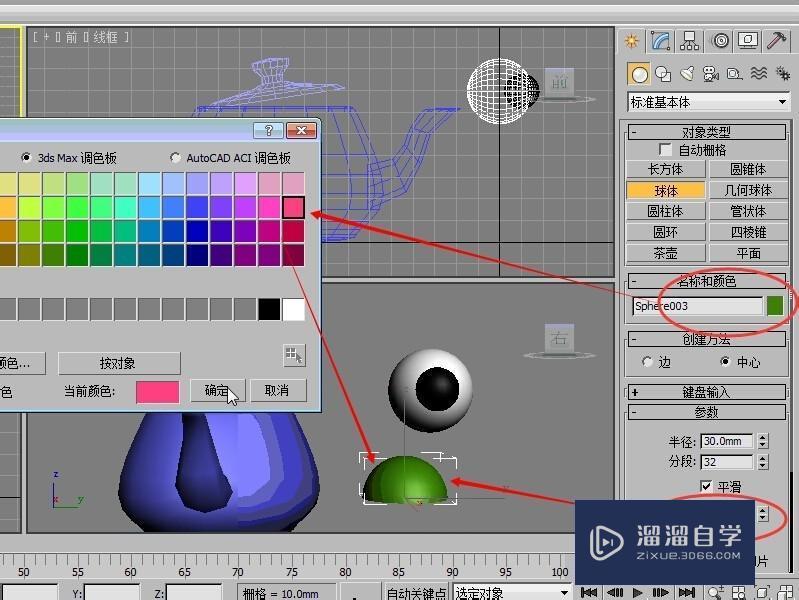
Task: Toggle the 平滑 checkbox
Action: (706, 487)
